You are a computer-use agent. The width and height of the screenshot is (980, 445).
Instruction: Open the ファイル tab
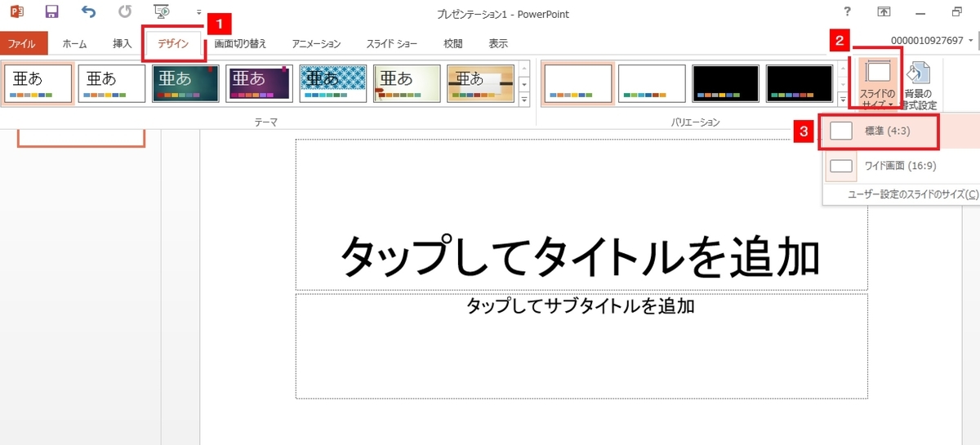[24, 44]
